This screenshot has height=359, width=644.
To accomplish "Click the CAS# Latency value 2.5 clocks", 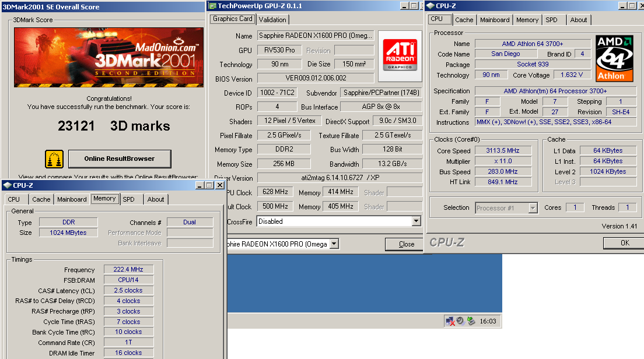I will [x=128, y=290].
